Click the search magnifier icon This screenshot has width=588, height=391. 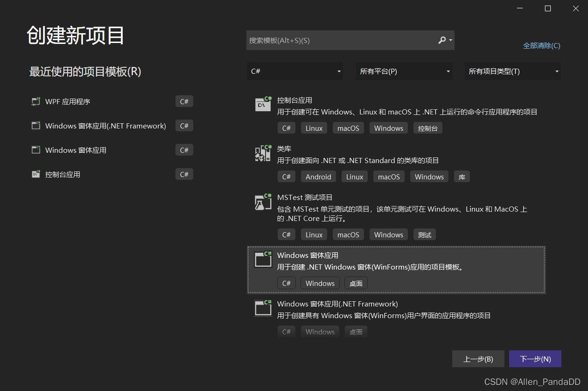[442, 40]
